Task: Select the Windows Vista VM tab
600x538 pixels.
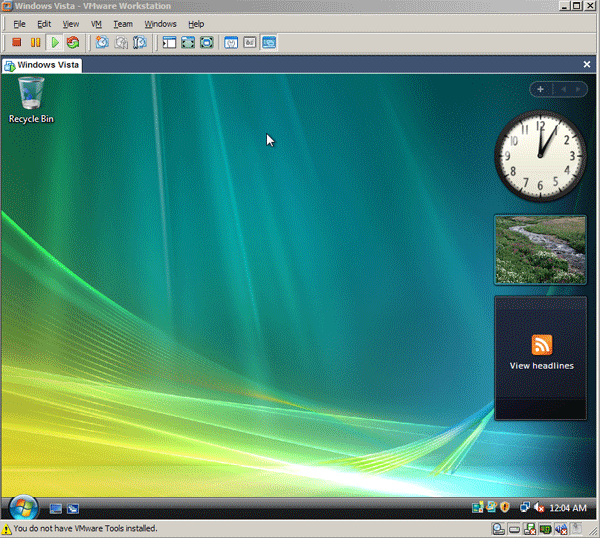Action: pos(42,65)
